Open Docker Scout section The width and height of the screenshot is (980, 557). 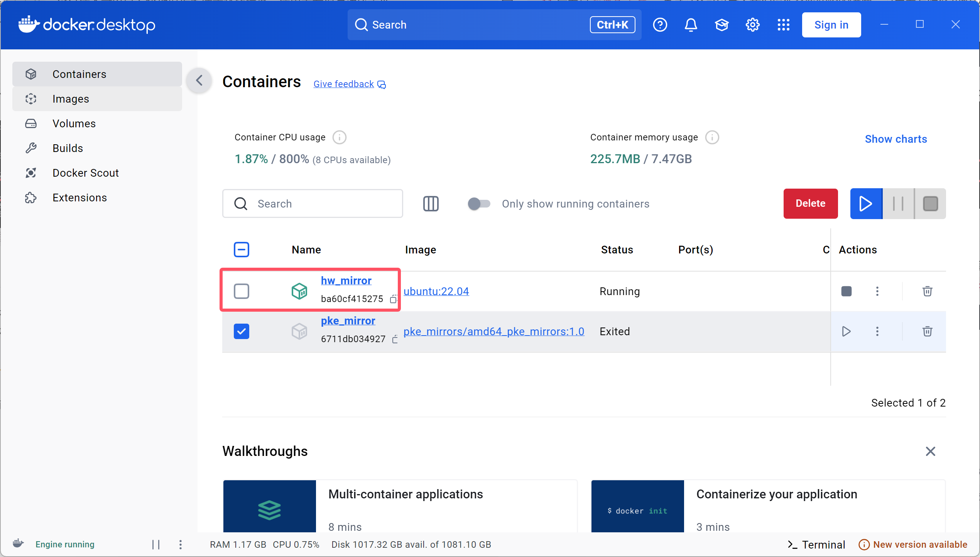point(85,173)
